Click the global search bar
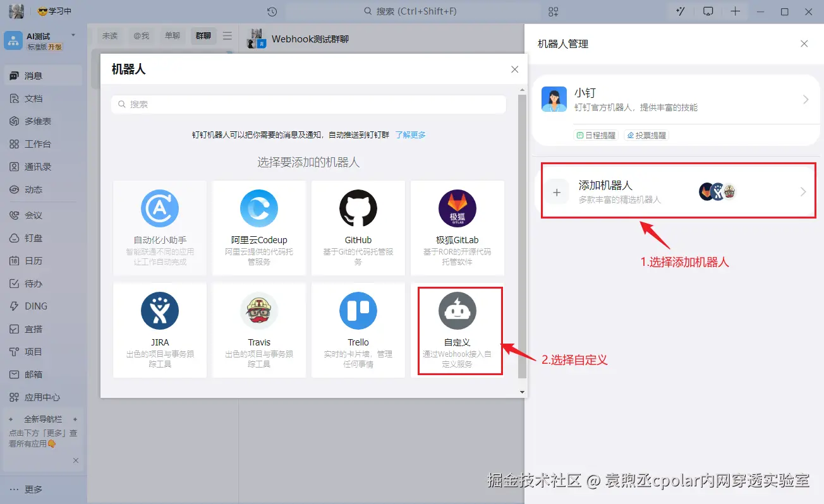 [x=413, y=11]
